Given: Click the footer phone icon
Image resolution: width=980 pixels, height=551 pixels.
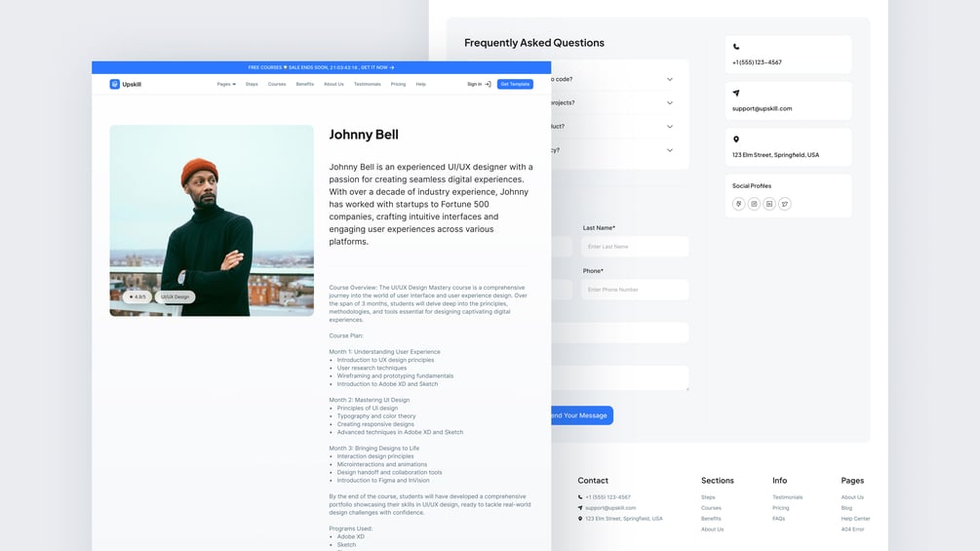Looking at the screenshot, I should [x=580, y=497].
